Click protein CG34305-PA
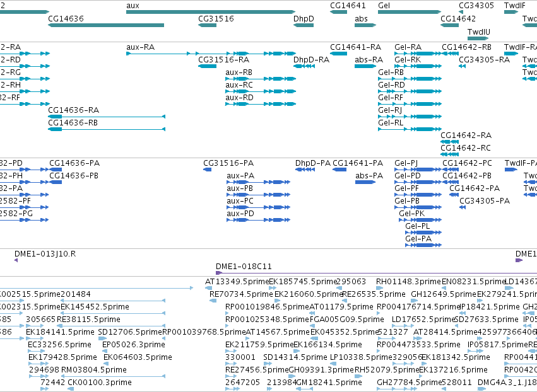This screenshot has width=537, height=392. click(x=485, y=201)
